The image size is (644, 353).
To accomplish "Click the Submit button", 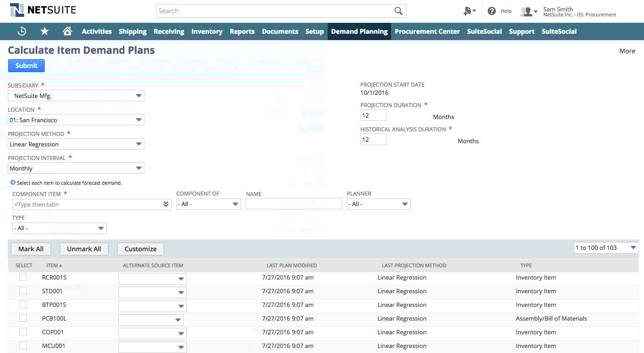I will 26,66.
